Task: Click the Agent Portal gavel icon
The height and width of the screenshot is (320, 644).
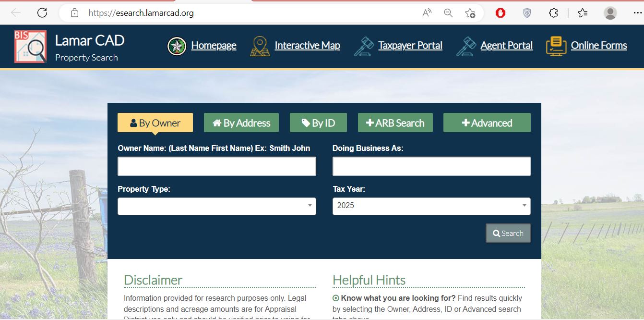Action: click(x=466, y=46)
